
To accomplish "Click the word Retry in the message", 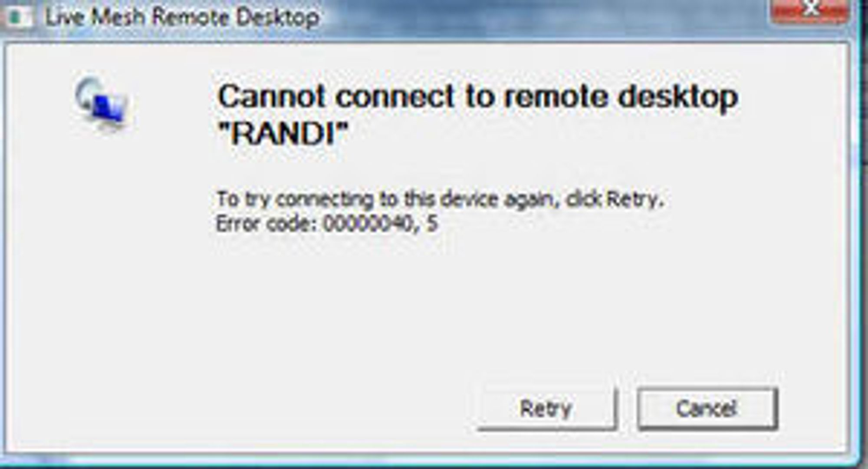I will (x=633, y=199).
